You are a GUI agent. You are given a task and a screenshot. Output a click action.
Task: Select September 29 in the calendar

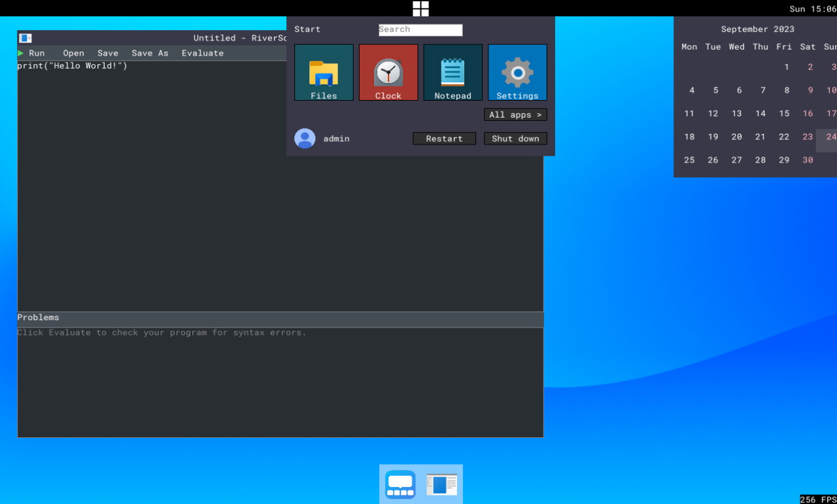784,160
